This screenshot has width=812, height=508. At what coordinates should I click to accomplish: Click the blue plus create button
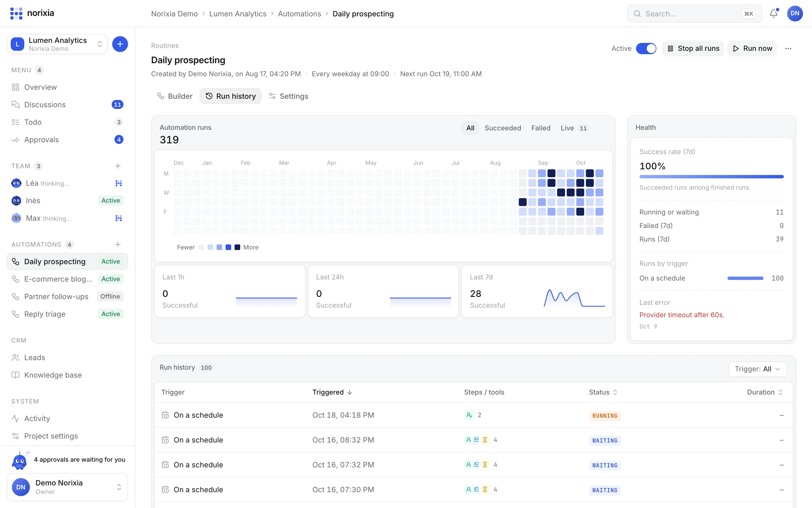(120, 44)
